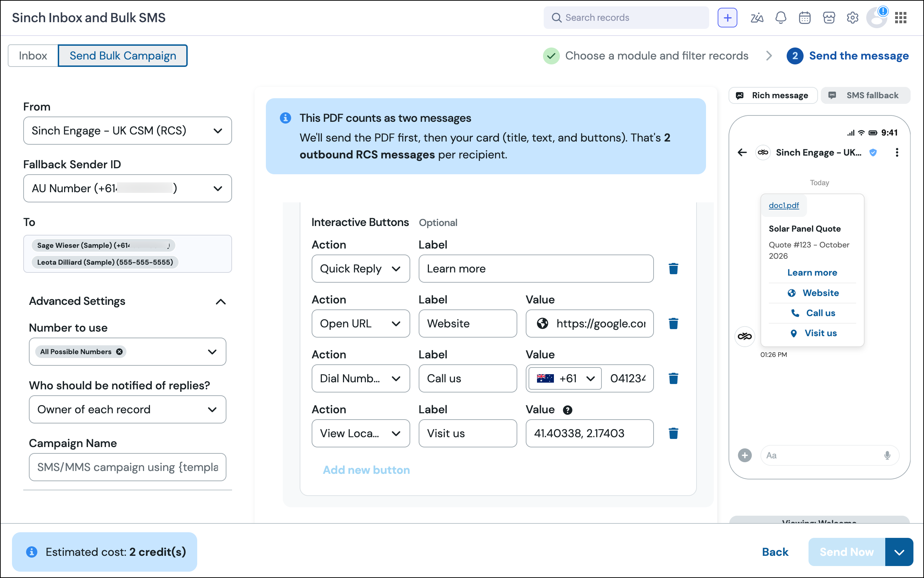Viewport: 924px width, 578px height.
Task: Switch preview to SMS fallback tab
Action: [866, 95]
